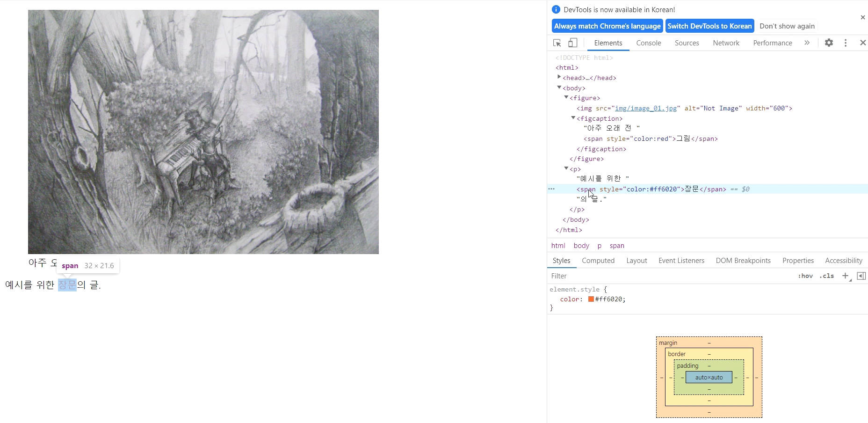Screen dimensions: 868x423
Task: Collapse the figcaption element node
Action: (x=573, y=118)
